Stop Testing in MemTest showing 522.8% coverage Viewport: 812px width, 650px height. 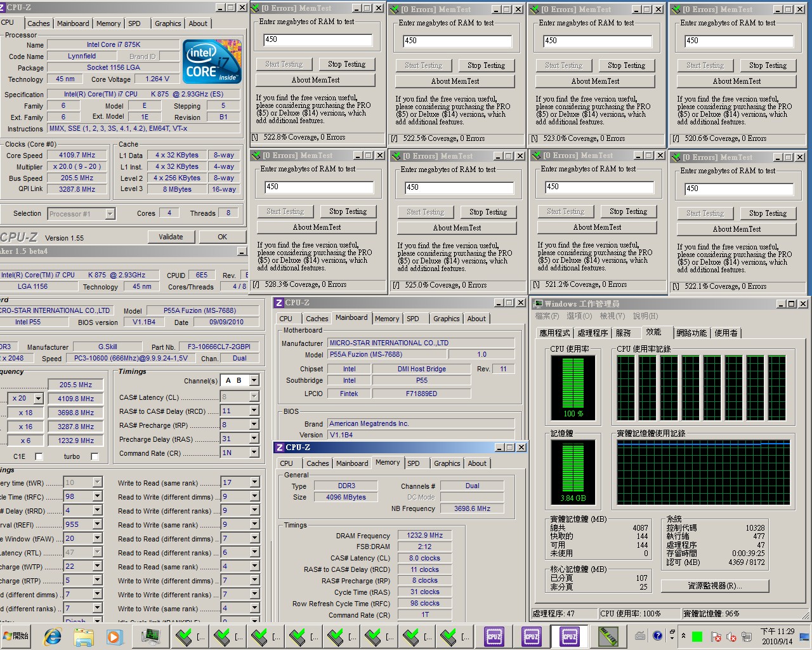[347, 64]
